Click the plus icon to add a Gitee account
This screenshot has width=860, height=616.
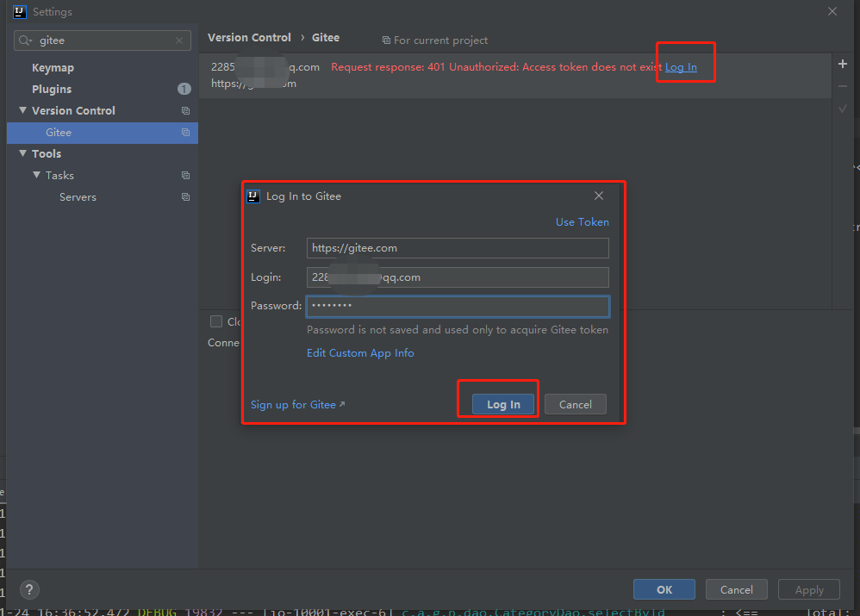842,63
